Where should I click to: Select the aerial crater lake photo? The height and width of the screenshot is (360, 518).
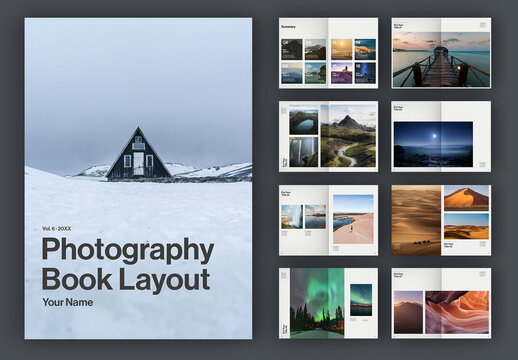(x=304, y=120)
